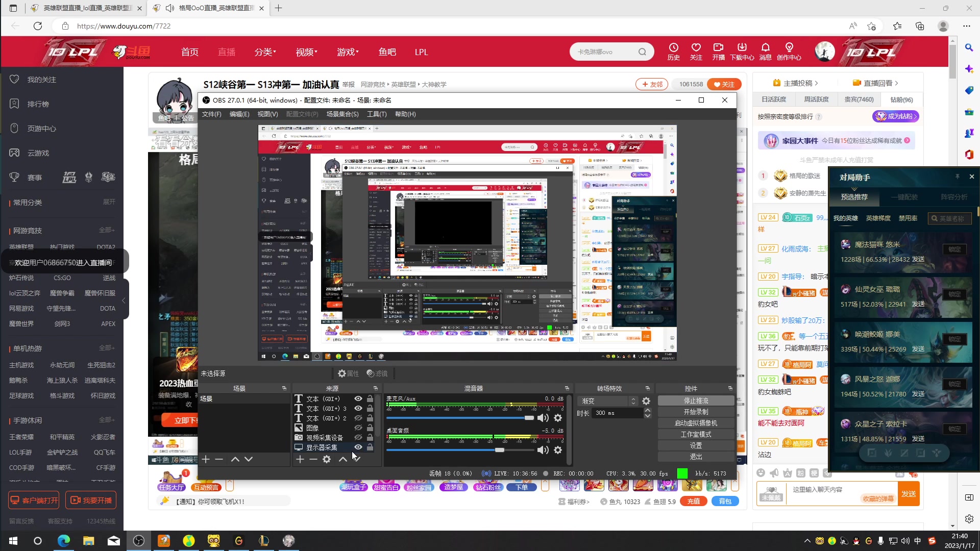This screenshot has height=551, width=980.
Task: Toggle visibility of 文本 (GDI+) 3 source
Action: tap(358, 408)
